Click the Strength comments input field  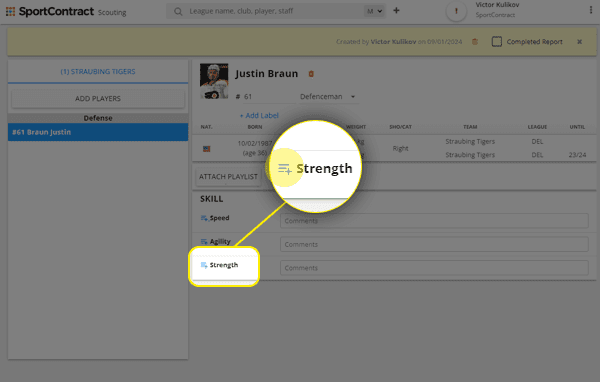pyautogui.click(x=434, y=268)
